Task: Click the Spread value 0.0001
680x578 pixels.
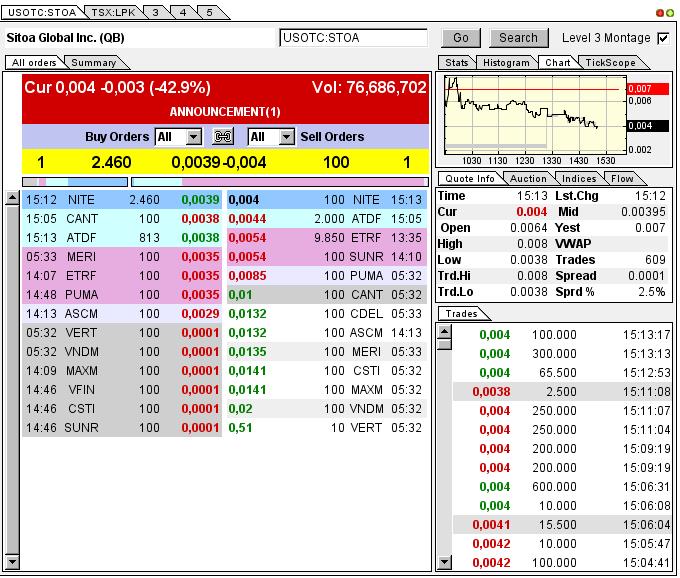Action: [x=646, y=276]
